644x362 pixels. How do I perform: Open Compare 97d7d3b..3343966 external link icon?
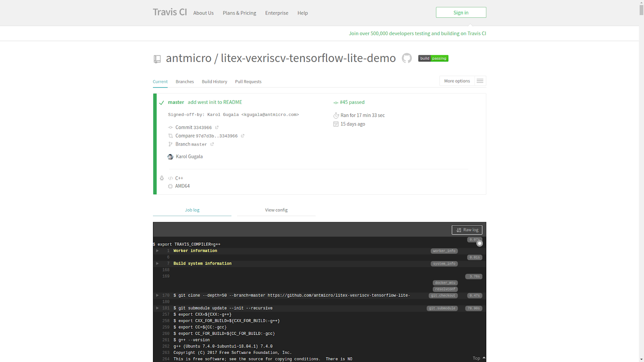click(243, 136)
